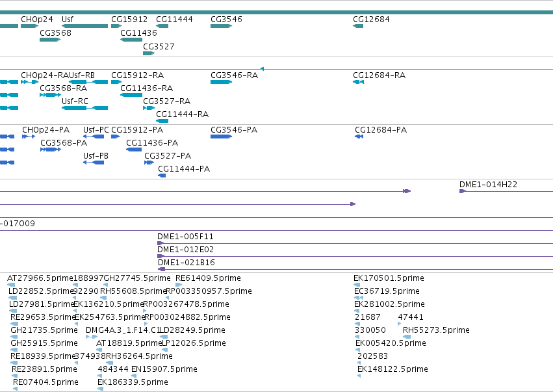Click the CG3546 gene feature bar
Screen dimensions: 553x392
pos(221,26)
